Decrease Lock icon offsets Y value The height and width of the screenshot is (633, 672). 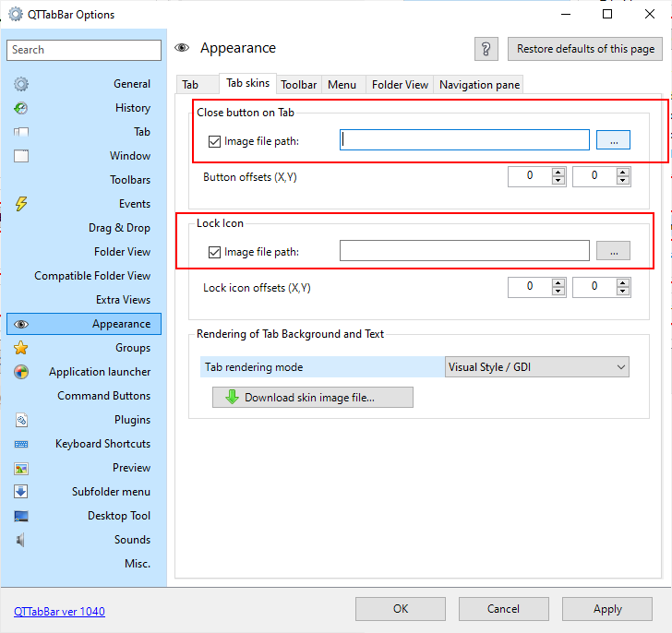coord(623,292)
